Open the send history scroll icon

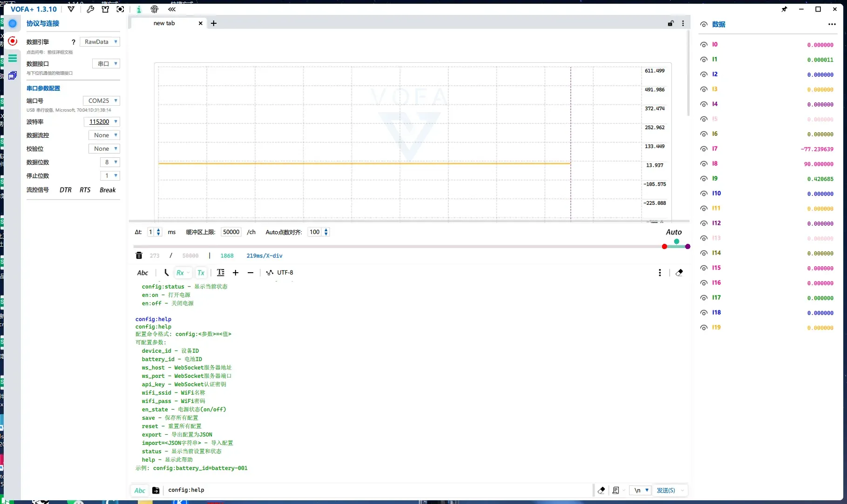click(x=616, y=490)
